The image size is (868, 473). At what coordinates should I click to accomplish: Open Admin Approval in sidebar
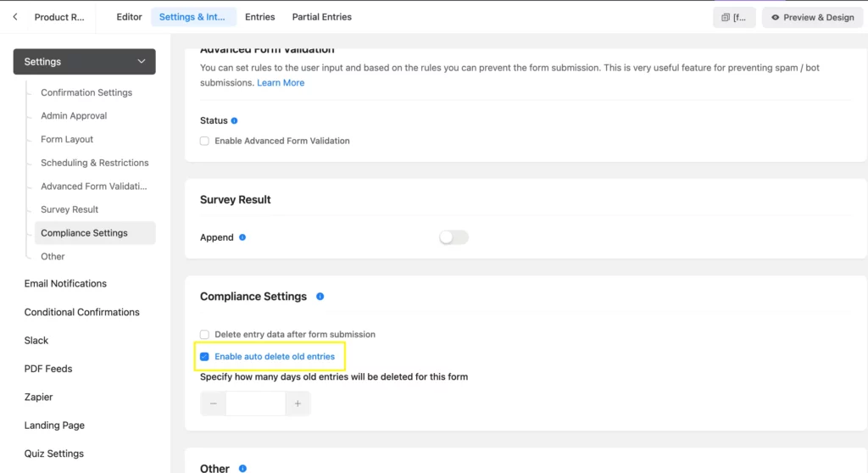[74, 116]
